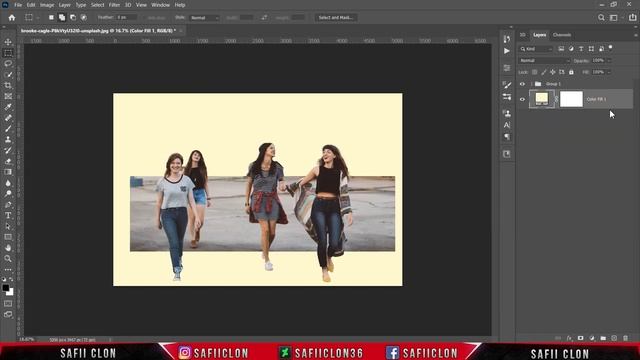Open the Layer menu
Viewport: 640px width, 360px height.
(x=64, y=5)
